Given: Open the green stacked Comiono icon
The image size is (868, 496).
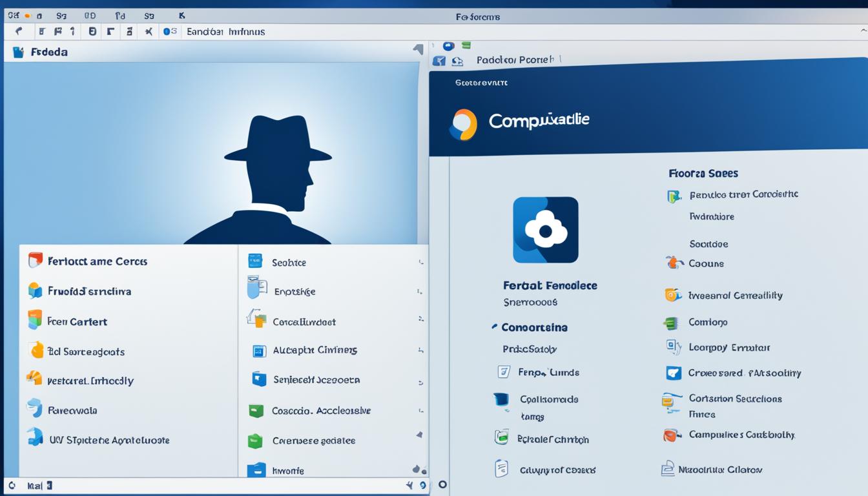Looking at the screenshot, I should [x=672, y=322].
